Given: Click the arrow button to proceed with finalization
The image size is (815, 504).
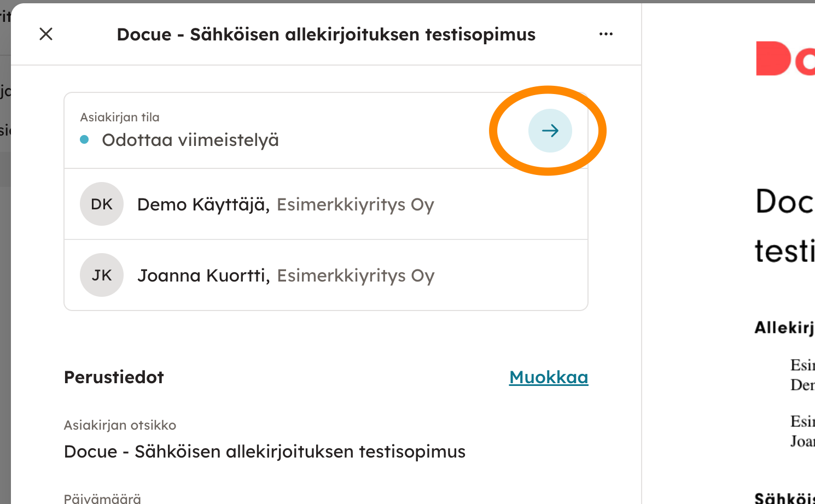Looking at the screenshot, I should click(550, 131).
